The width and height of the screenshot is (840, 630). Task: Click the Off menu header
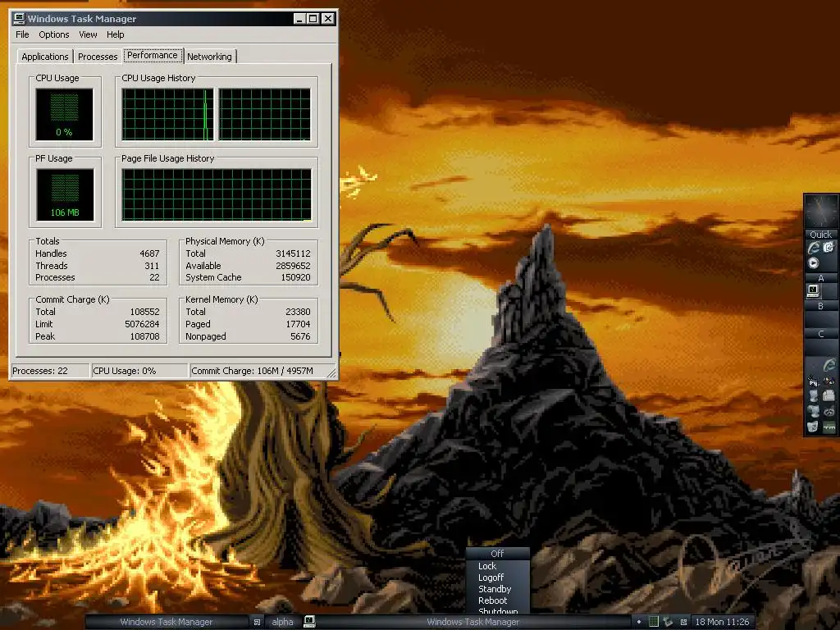click(x=498, y=554)
